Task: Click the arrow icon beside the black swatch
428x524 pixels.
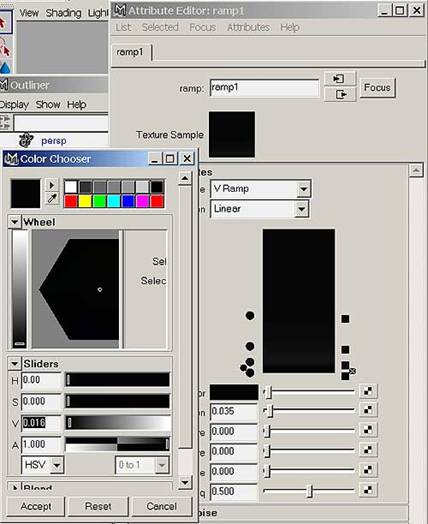Action: 52,185
